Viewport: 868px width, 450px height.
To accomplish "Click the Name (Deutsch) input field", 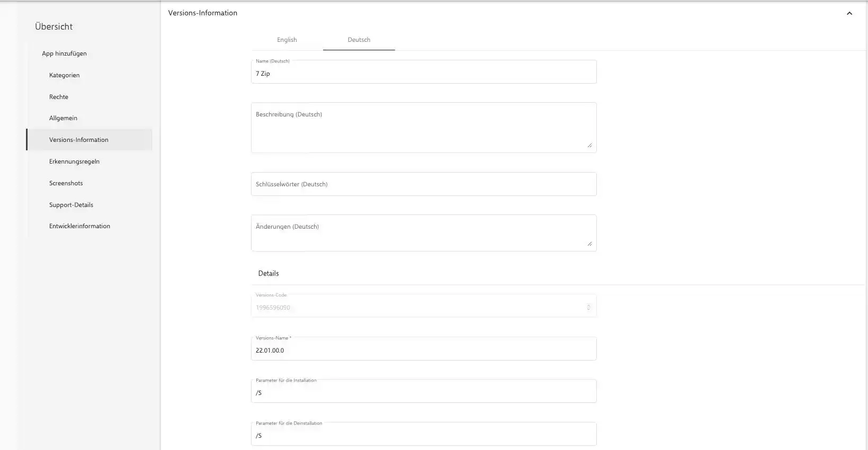I will [423, 73].
